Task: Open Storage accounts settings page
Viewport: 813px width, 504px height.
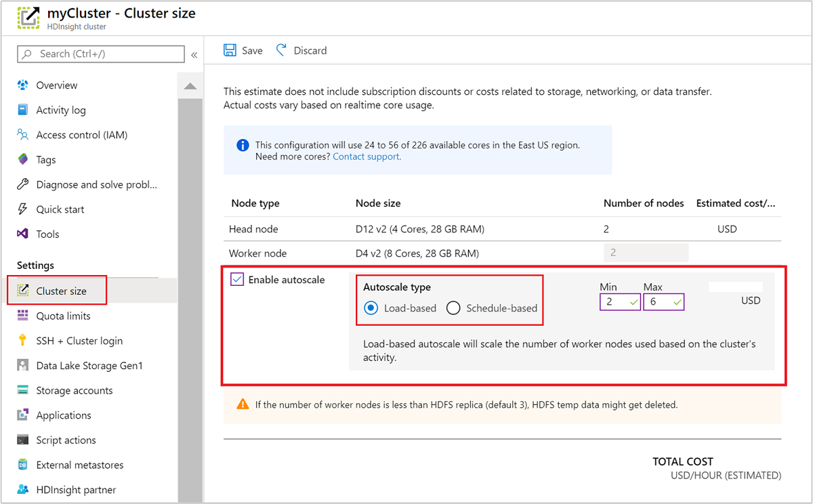Action: 75,391
